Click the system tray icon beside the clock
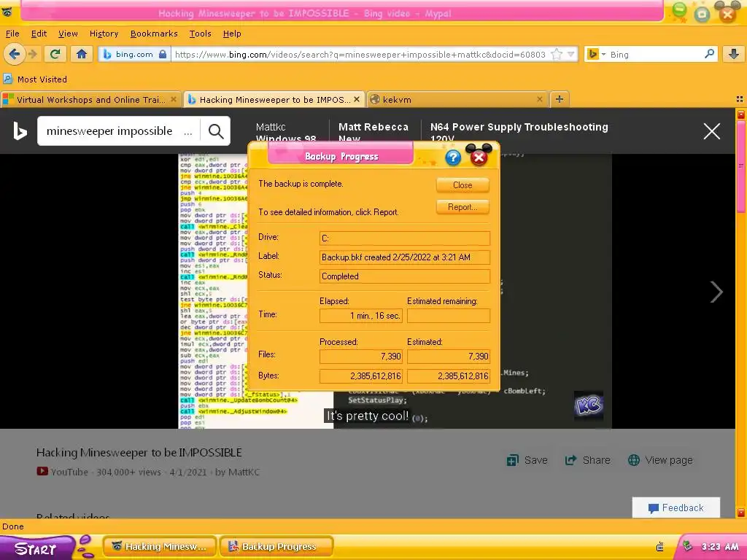This screenshot has height=560, width=747. coord(687,545)
